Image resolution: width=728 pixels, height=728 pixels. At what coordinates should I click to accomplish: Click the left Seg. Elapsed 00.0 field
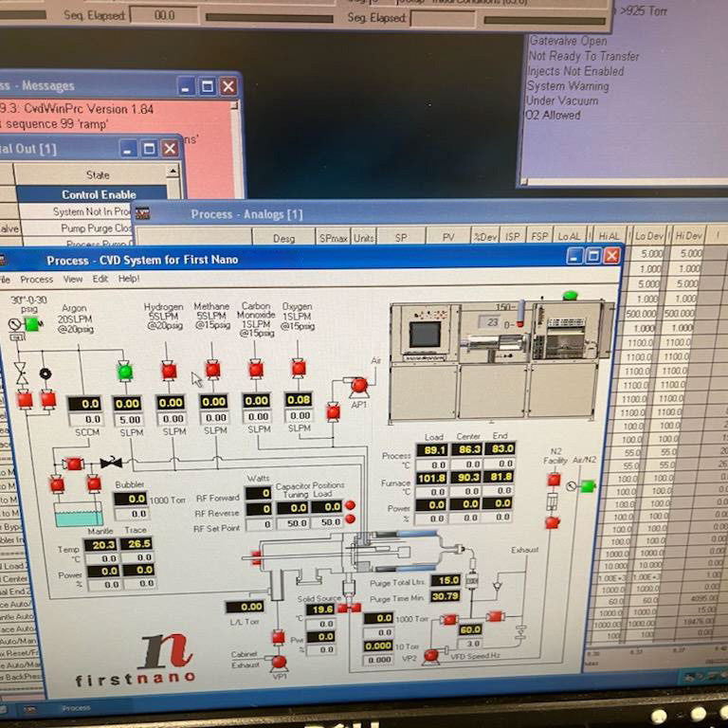coord(163,15)
